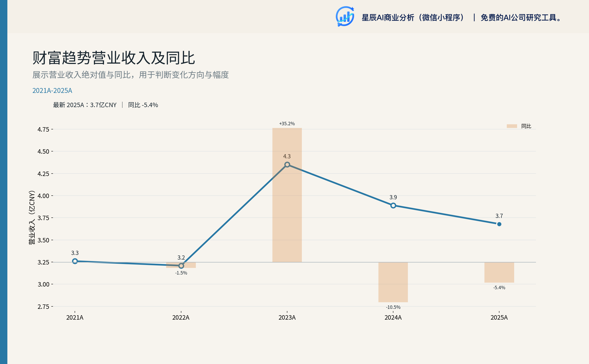Screen dimensions: 589x364
Task: Click the 同比 legend color swatch
Action: click(512, 126)
